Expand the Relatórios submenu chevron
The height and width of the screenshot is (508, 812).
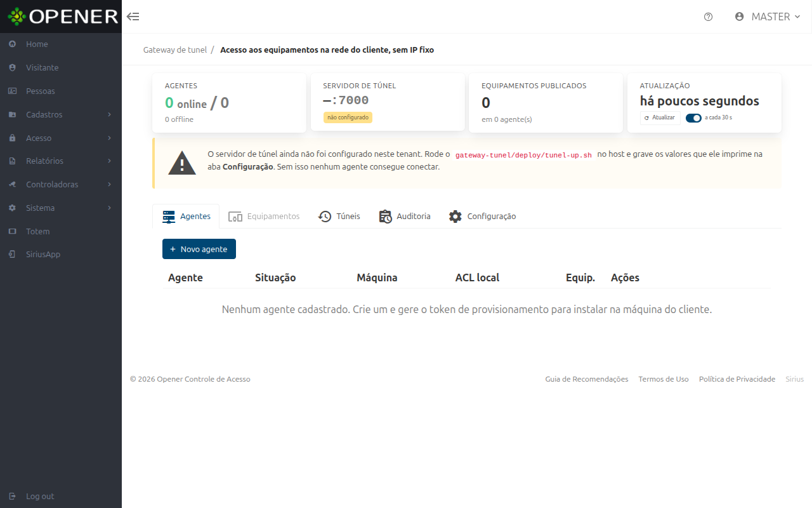click(109, 161)
